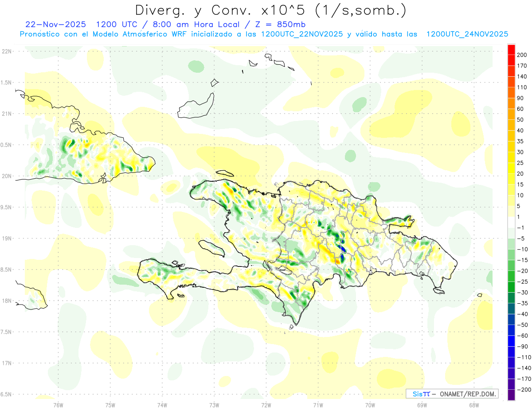The width and height of the screenshot is (532, 411).
Task: Click the '0.5N' latitude axis label
Action: pyautogui.click(x=6, y=145)
